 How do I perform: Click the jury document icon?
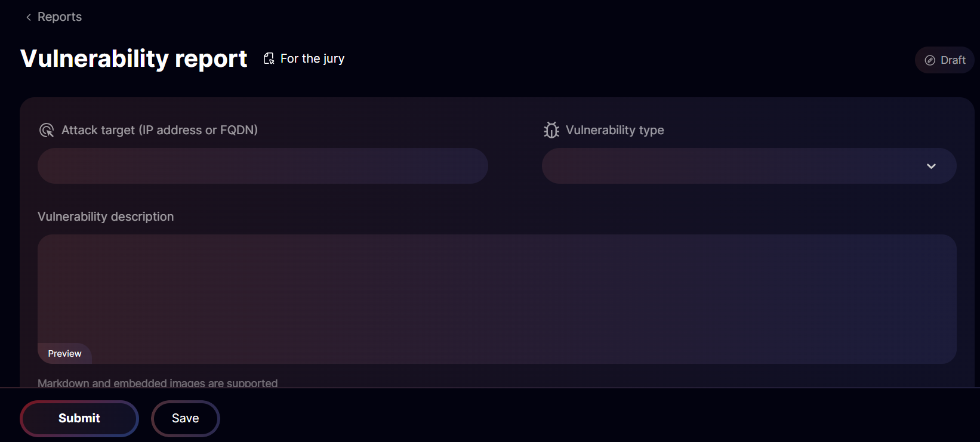(x=269, y=58)
